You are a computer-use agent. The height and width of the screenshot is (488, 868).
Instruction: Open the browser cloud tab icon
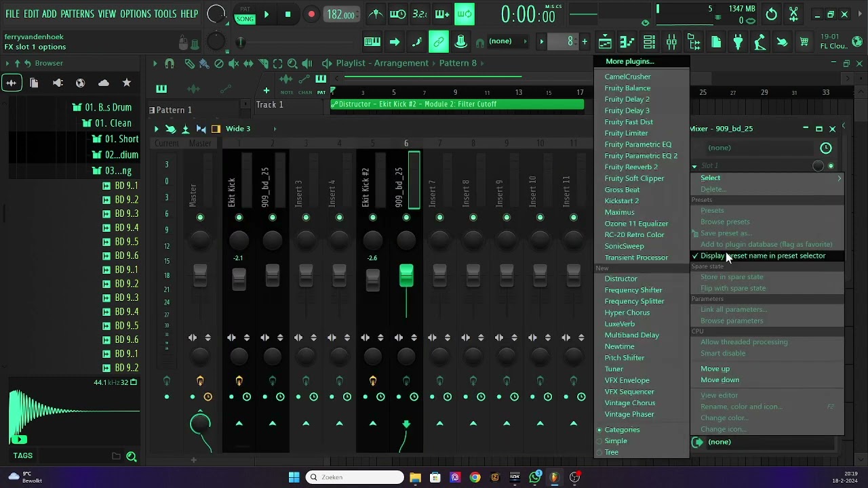(x=103, y=83)
